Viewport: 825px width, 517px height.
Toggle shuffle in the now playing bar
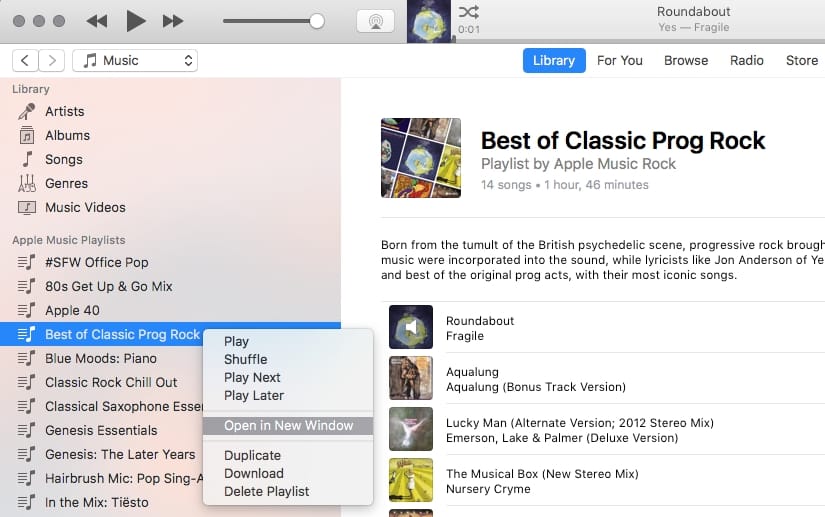tap(468, 12)
